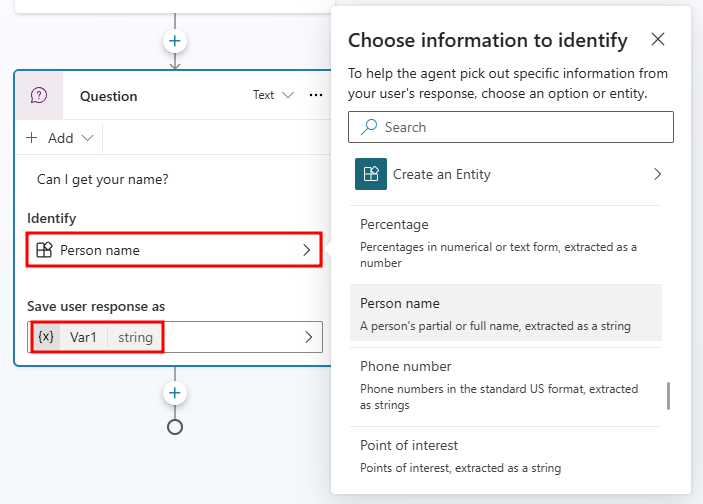Click the search magnifier icon
Screen dimensions: 703x504
tap(369, 127)
